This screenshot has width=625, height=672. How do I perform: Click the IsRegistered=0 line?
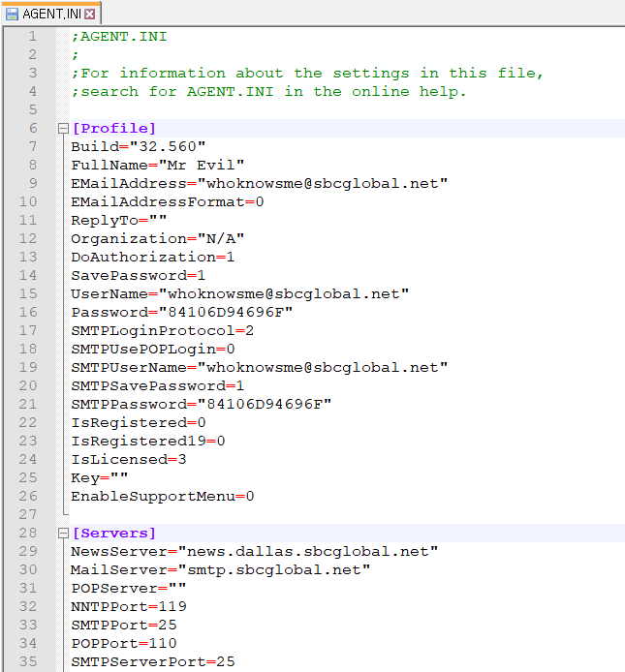tap(139, 422)
